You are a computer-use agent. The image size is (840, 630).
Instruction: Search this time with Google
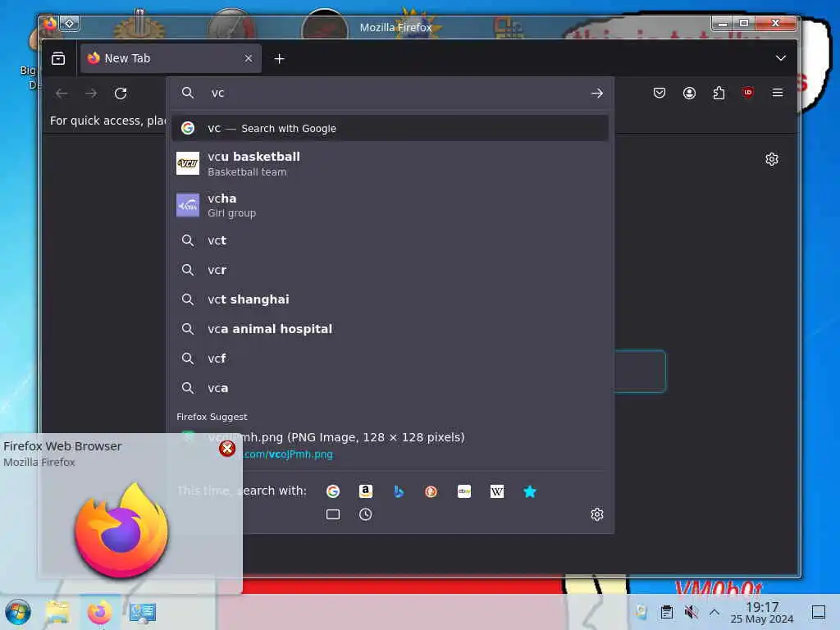point(333,491)
